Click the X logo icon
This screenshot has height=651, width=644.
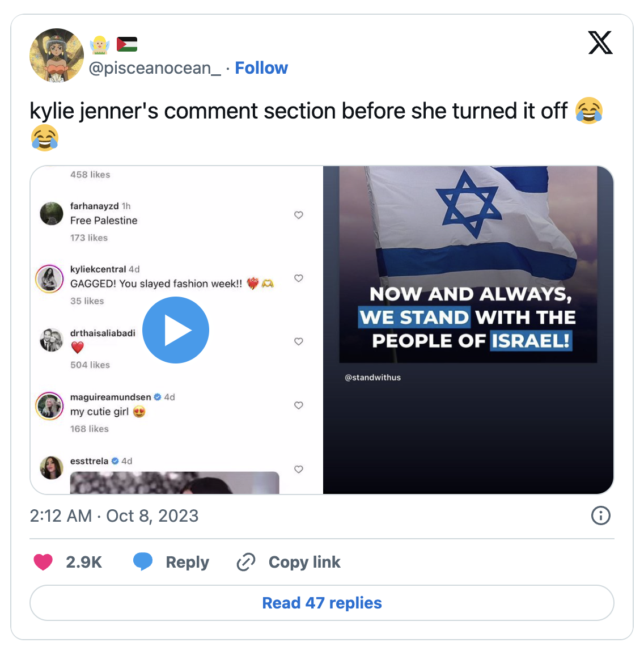pyautogui.click(x=600, y=43)
